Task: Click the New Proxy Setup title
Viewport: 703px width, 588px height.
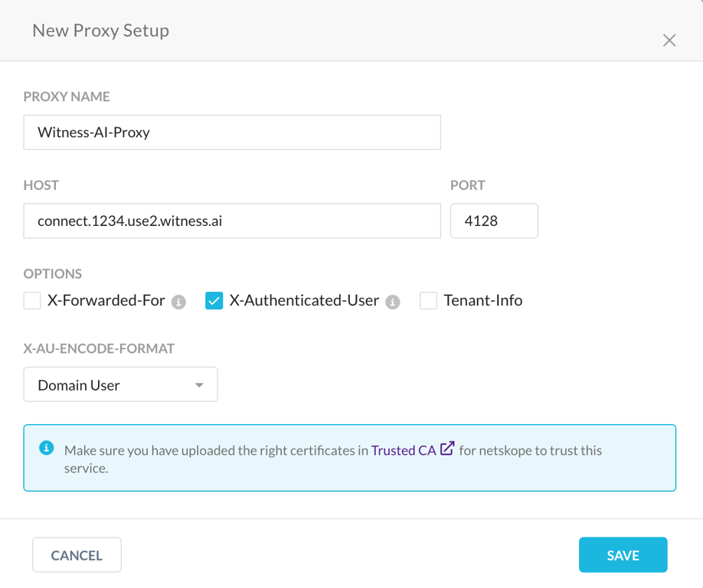Action: pyautogui.click(x=100, y=31)
